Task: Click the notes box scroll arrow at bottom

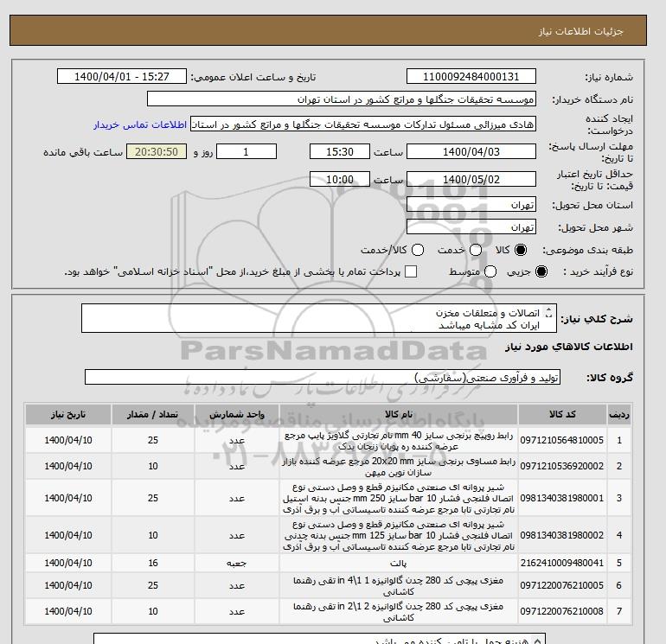Action: (x=538, y=641)
